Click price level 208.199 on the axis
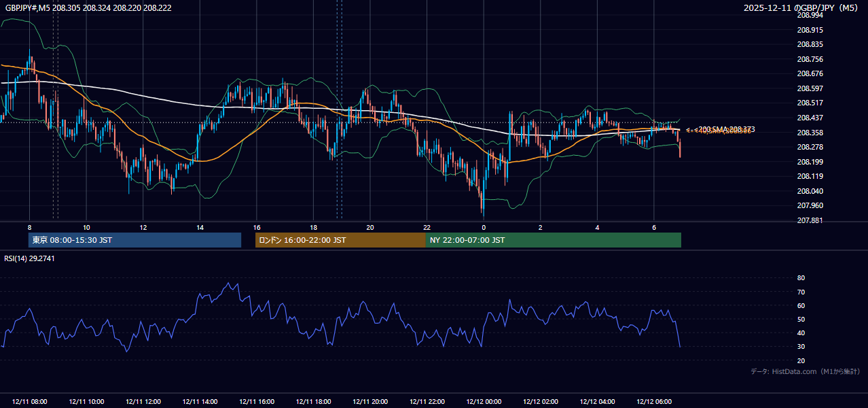Screen dimensions: 868x408 (x=810, y=162)
